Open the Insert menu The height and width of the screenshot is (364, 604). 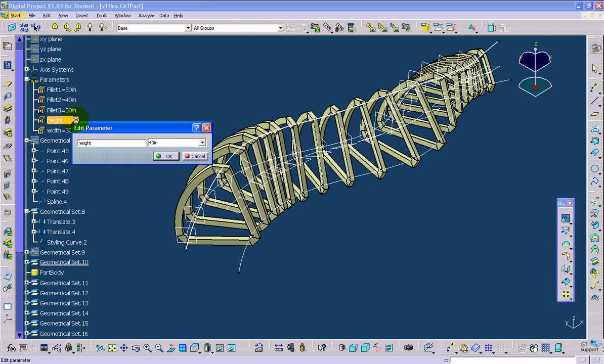click(x=81, y=16)
